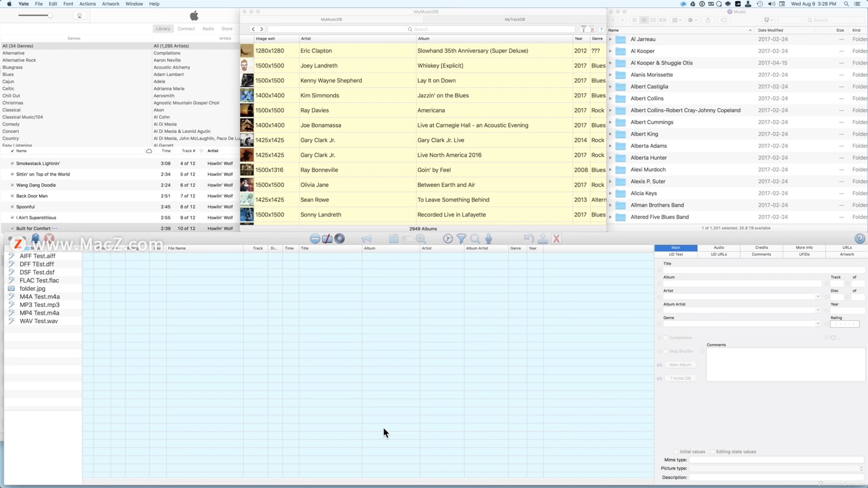Open the Finder action gear dropdown
Screen dimensions: 868x488
692,20
